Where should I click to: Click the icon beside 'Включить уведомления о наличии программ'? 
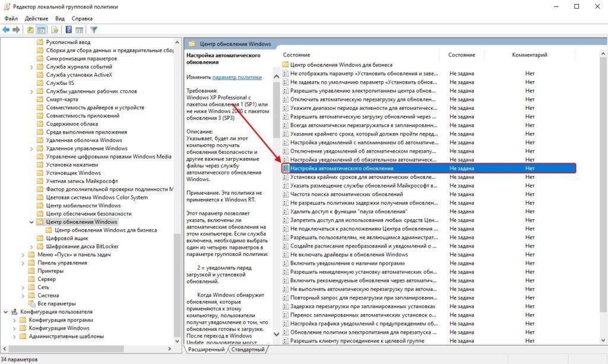[x=286, y=263]
